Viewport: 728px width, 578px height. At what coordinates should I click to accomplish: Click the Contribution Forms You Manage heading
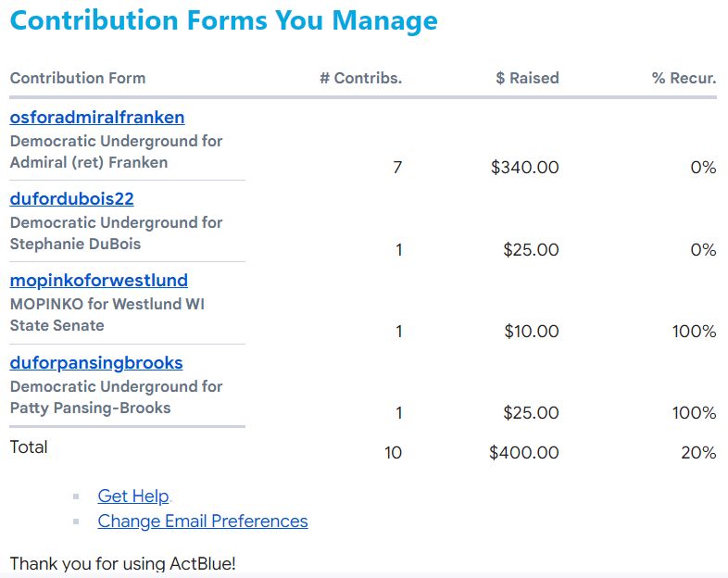(x=224, y=20)
